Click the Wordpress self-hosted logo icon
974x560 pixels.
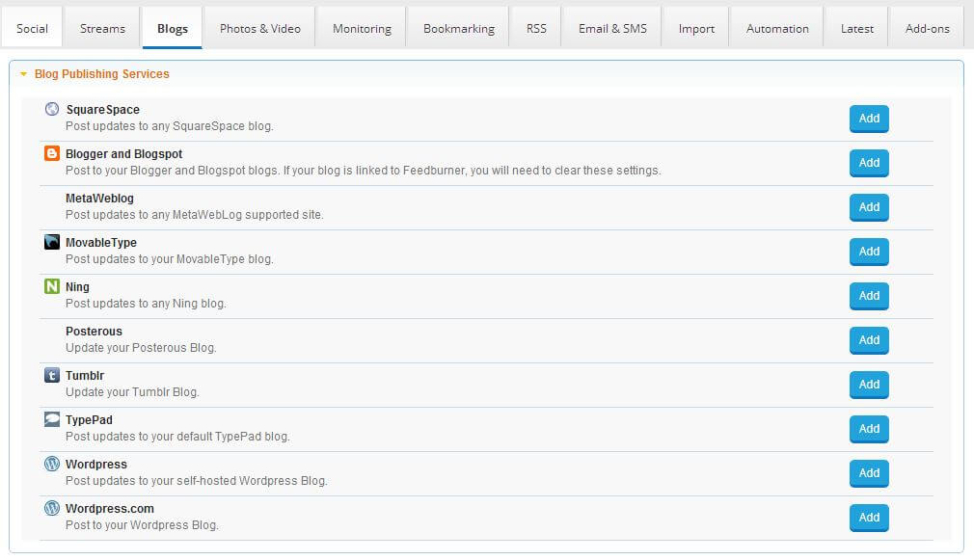click(x=52, y=464)
